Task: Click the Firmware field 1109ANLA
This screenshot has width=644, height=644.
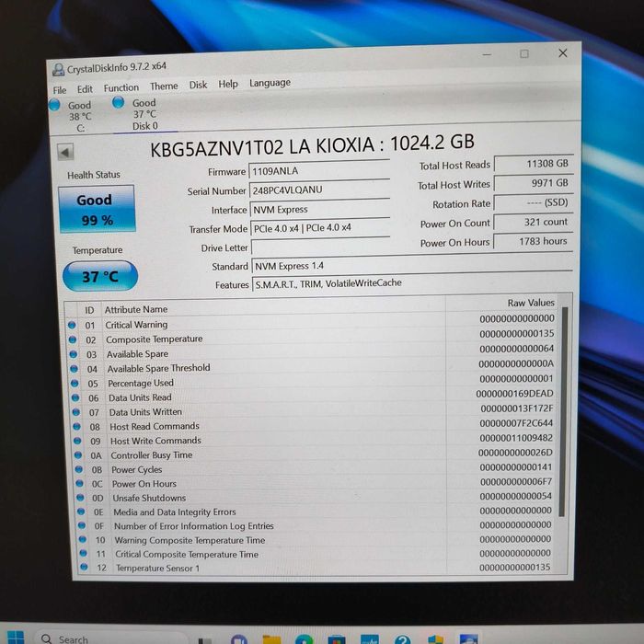Action: 319,170
